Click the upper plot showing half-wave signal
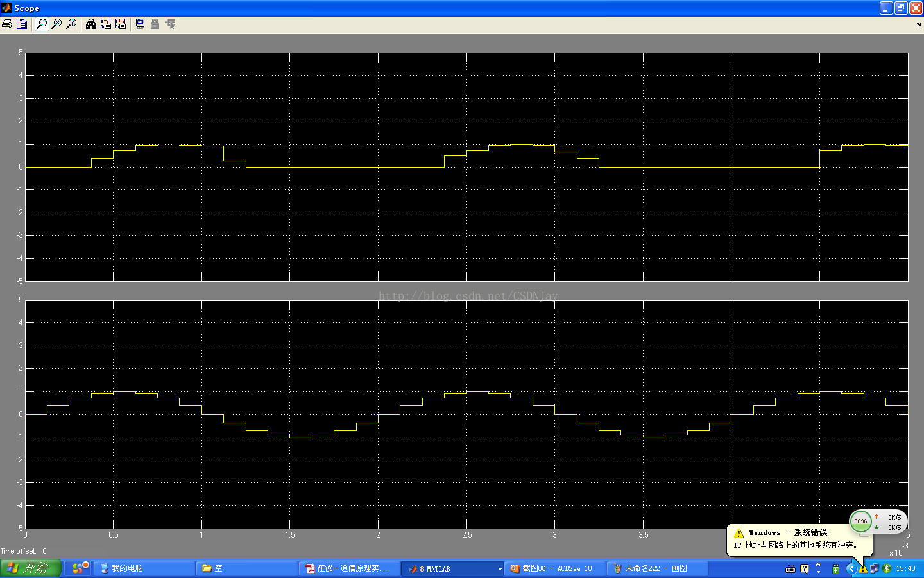924x578 pixels. tap(466, 167)
